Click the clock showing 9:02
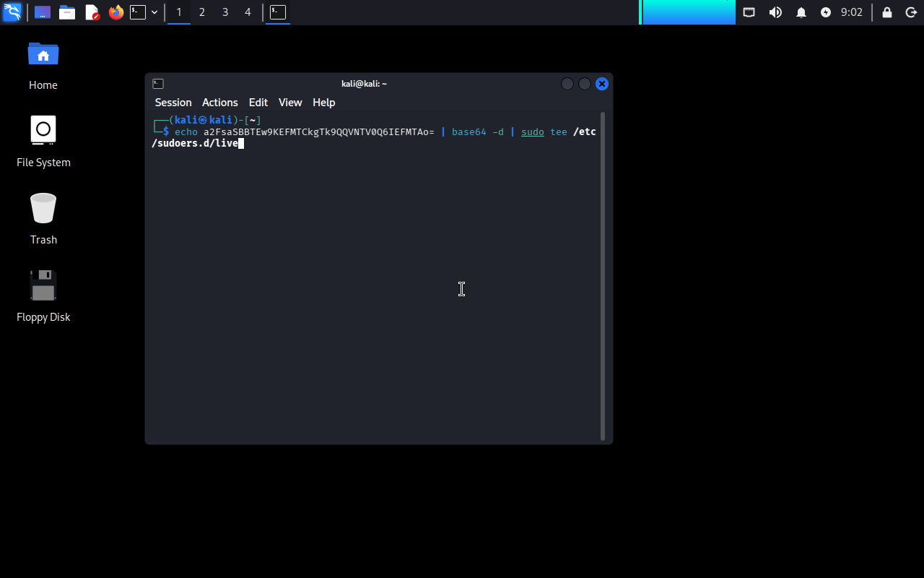This screenshot has width=924, height=578. coord(852,12)
